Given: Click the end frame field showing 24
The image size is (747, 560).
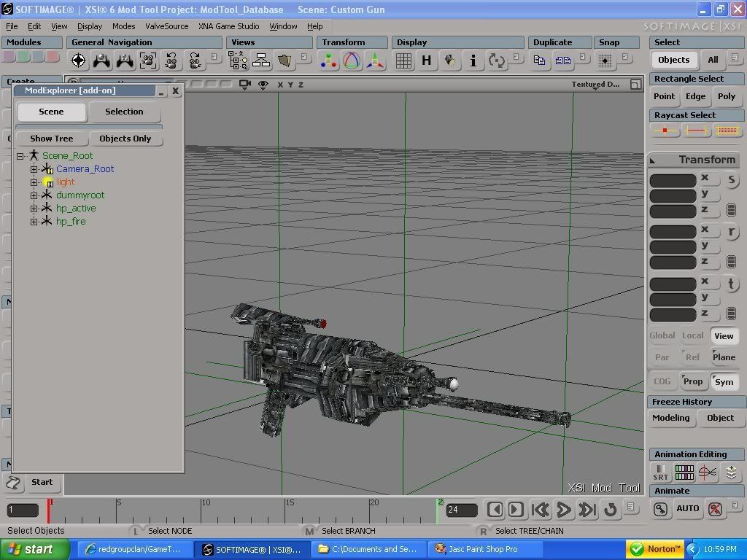Looking at the screenshot, I should (462, 510).
